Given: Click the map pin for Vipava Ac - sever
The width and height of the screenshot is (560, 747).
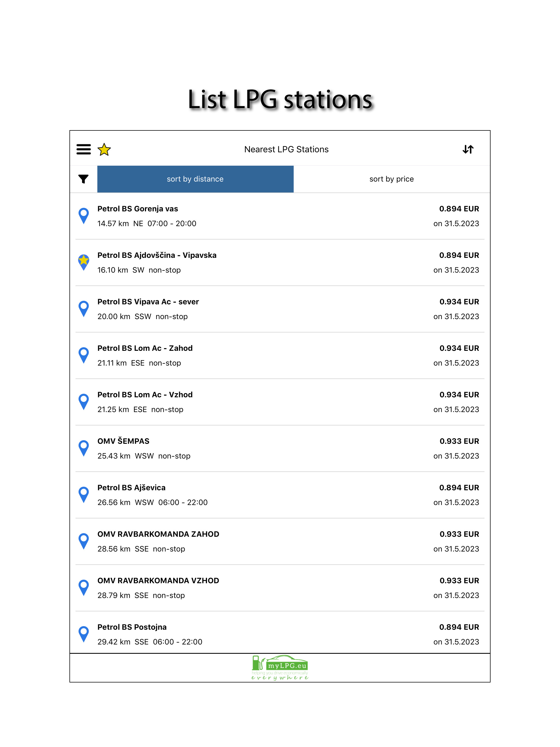Looking at the screenshot, I should (x=83, y=308).
